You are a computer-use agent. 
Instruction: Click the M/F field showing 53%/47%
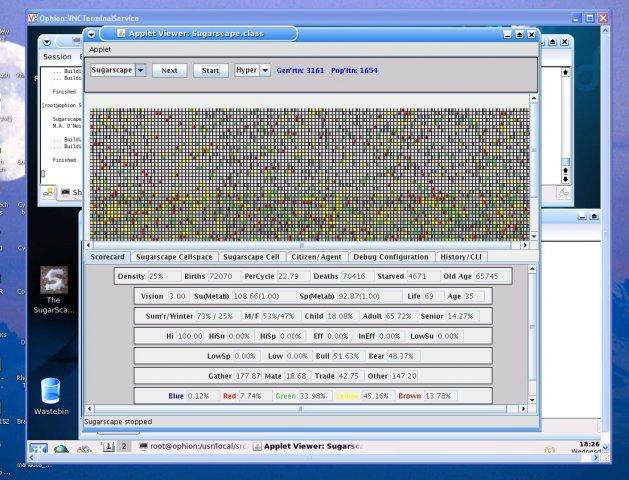tap(281, 316)
